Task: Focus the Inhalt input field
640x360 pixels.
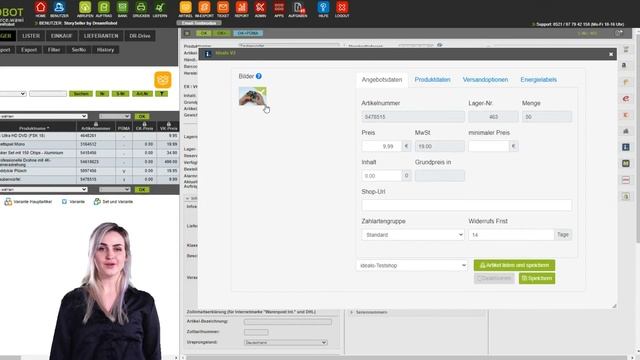Action: [x=382, y=176]
